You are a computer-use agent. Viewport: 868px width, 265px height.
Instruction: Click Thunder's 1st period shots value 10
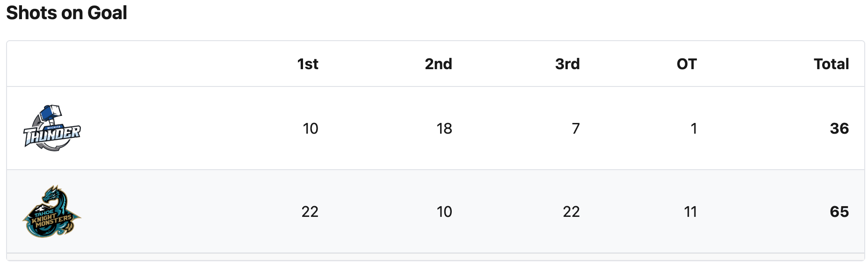[x=310, y=129]
